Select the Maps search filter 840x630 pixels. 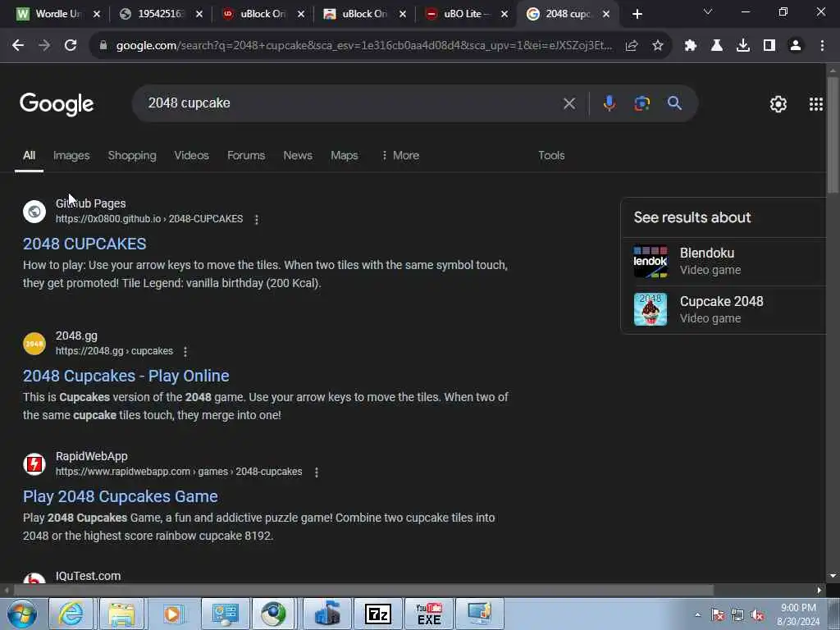[344, 155]
